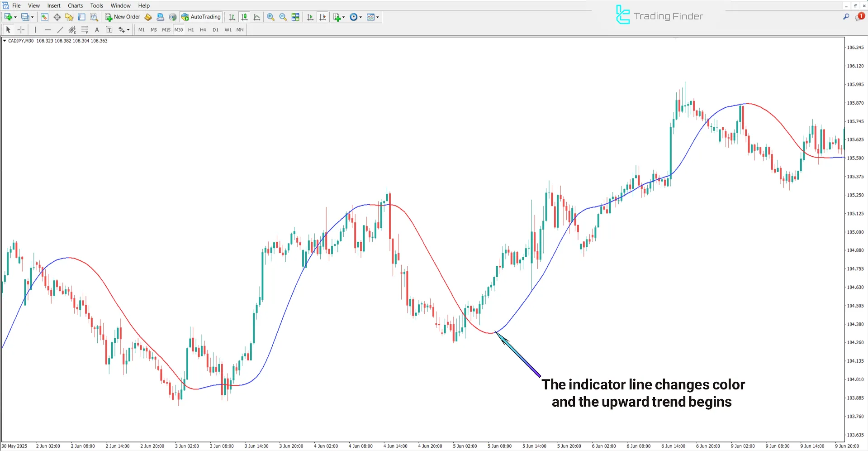This screenshot has height=451, width=868.
Task: Switch to the M30 timeframe
Action: pyautogui.click(x=178, y=29)
